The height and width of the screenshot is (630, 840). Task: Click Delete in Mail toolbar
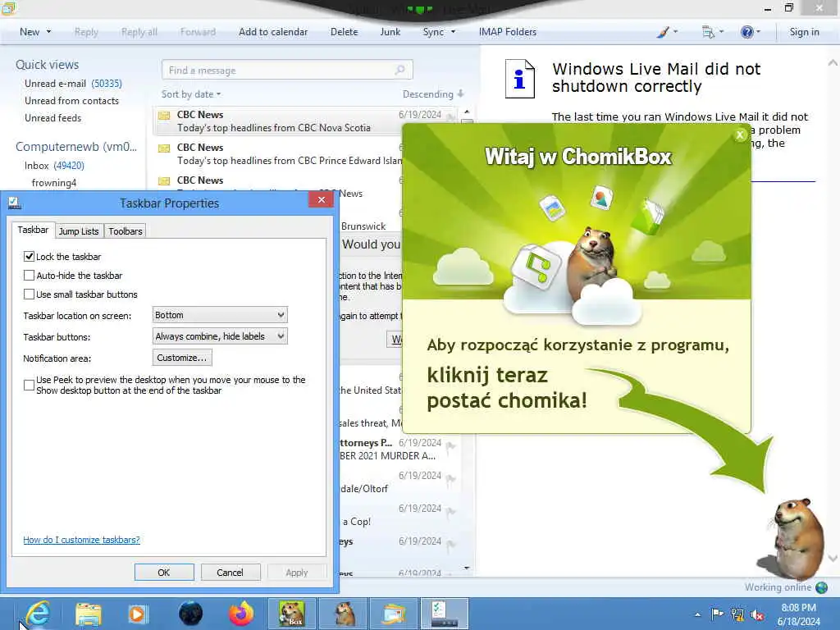pos(344,32)
